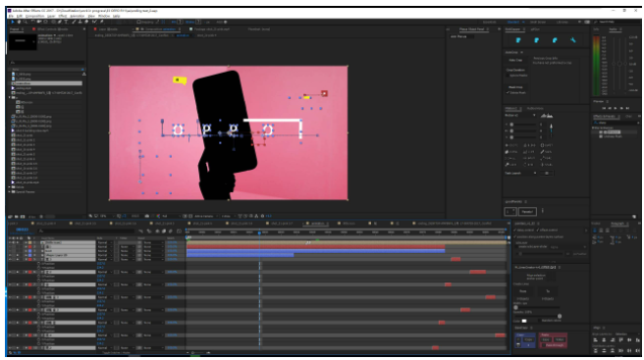Screen dimensions: 644x360
Task: Click the Add Focus button
Action: [x=458, y=36]
